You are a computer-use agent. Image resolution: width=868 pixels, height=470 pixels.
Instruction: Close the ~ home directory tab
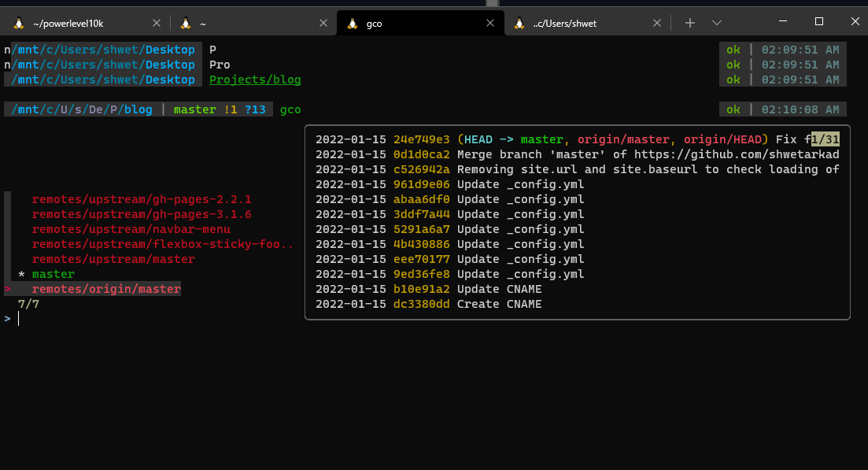pyautogui.click(x=323, y=23)
